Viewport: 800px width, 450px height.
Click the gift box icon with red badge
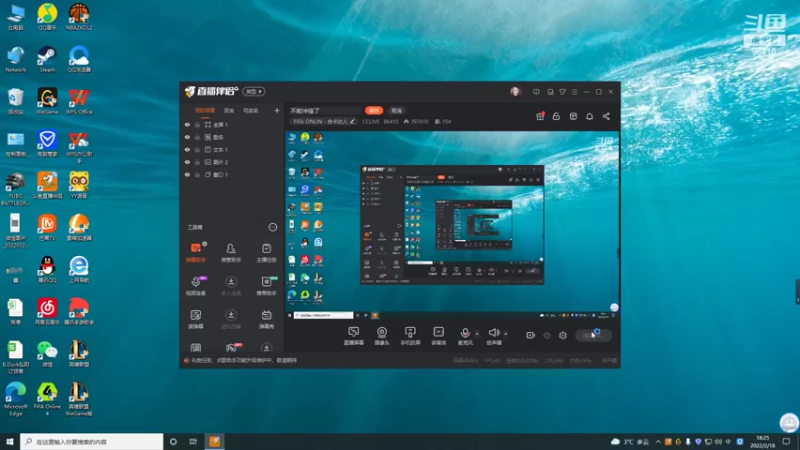540,116
